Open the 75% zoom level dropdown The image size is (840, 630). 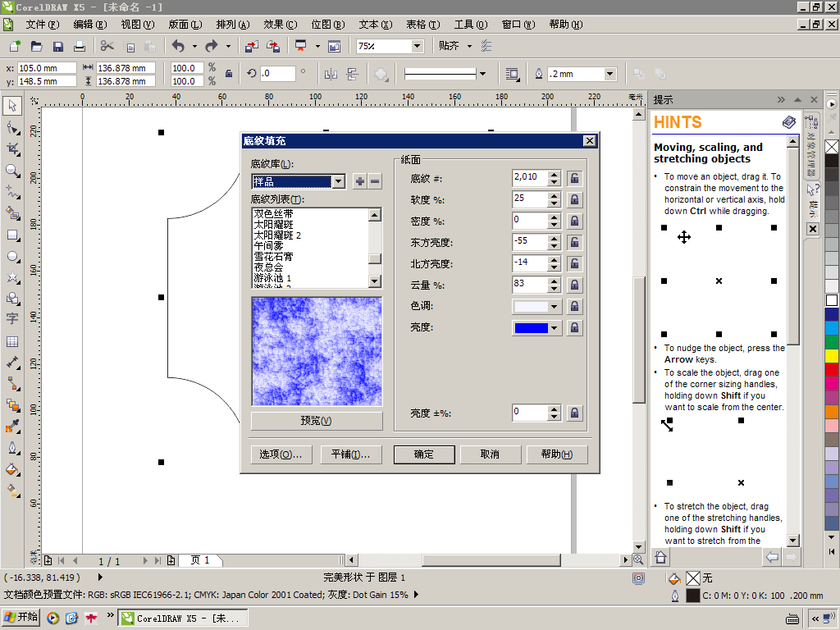click(418, 46)
